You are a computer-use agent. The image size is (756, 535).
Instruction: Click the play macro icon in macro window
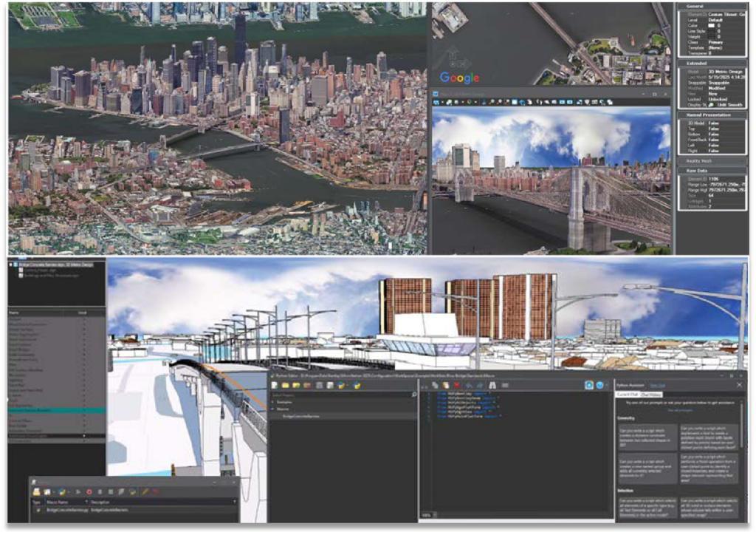click(78, 492)
